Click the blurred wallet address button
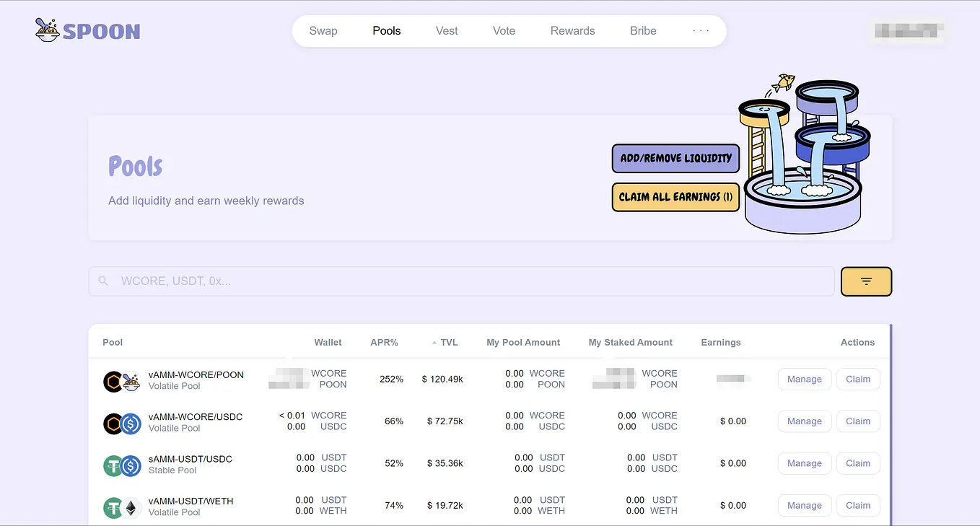 click(x=909, y=30)
